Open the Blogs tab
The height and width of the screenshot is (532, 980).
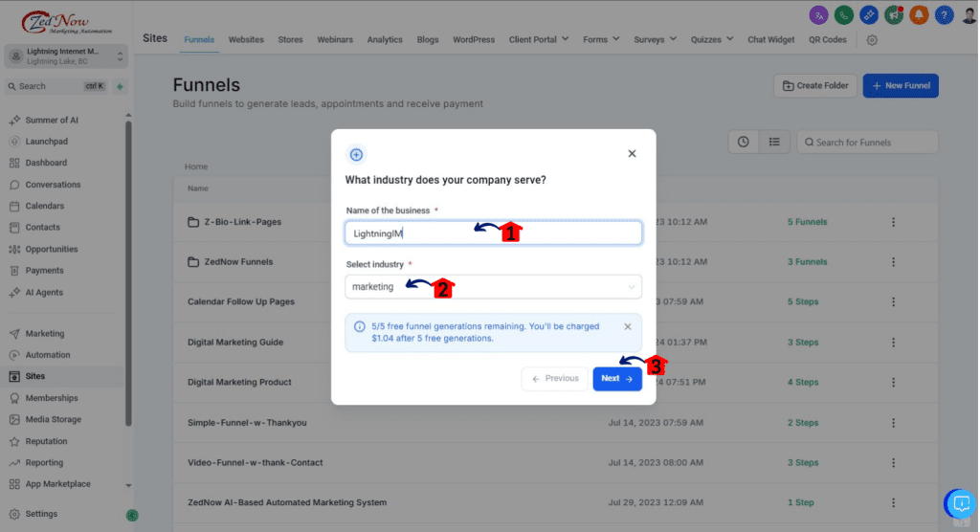pyautogui.click(x=428, y=39)
